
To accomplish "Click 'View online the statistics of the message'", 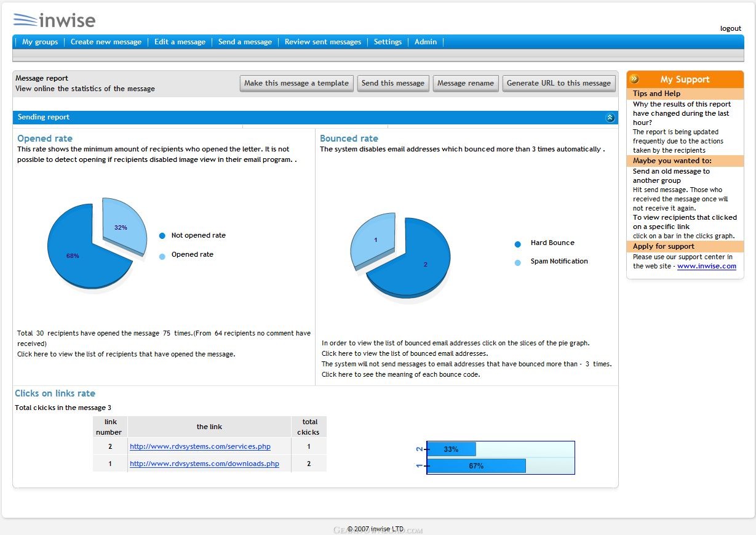I will click(x=85, y=89).
